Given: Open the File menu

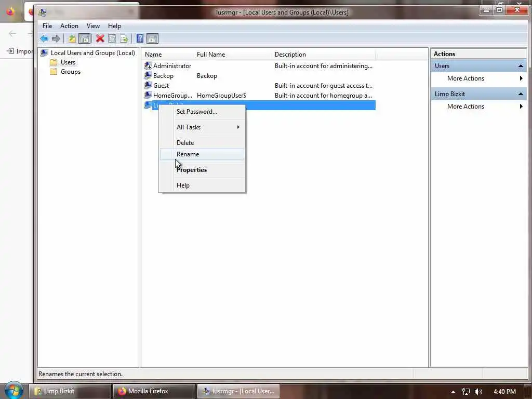Looking at the screenshot, I should tap(47, 26).
